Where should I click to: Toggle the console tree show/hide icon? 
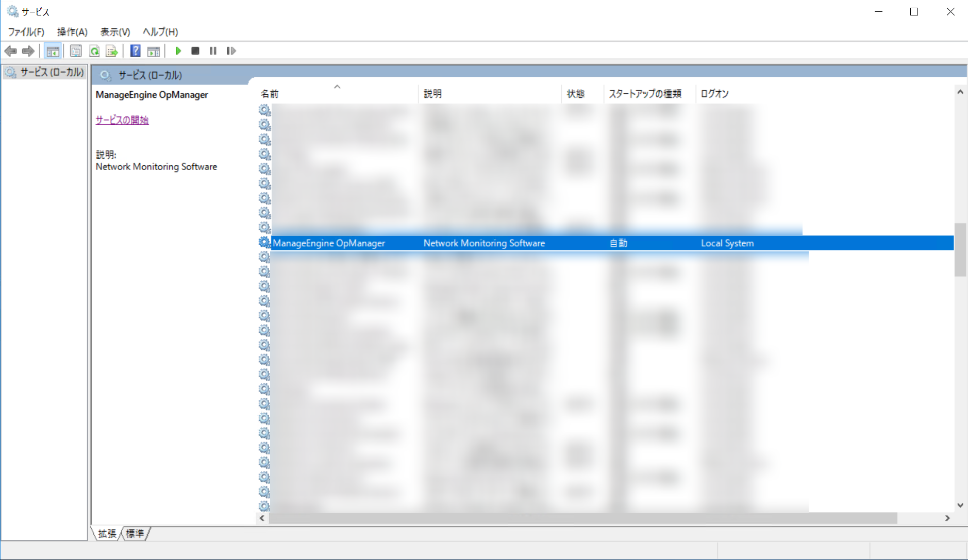(x=53, y=51)
